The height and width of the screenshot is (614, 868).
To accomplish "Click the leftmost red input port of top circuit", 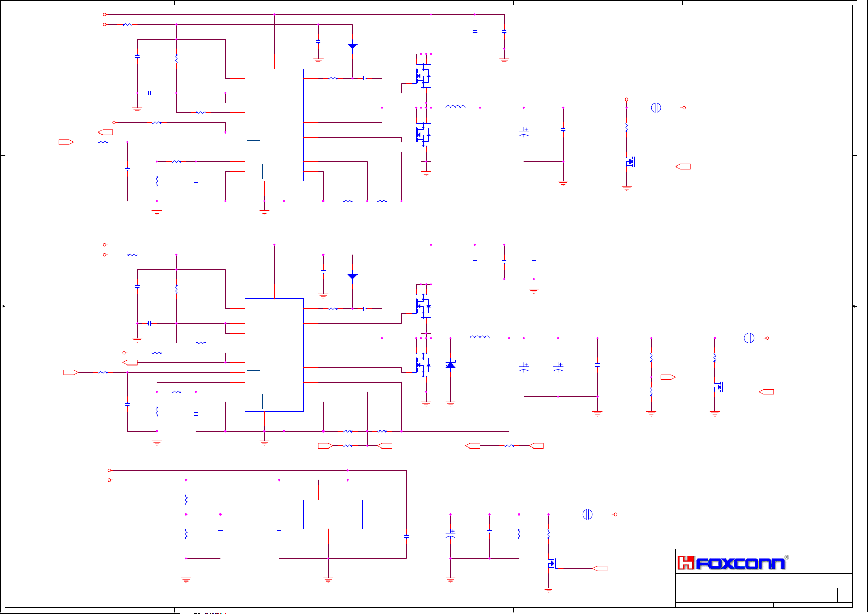I will 66,142.
